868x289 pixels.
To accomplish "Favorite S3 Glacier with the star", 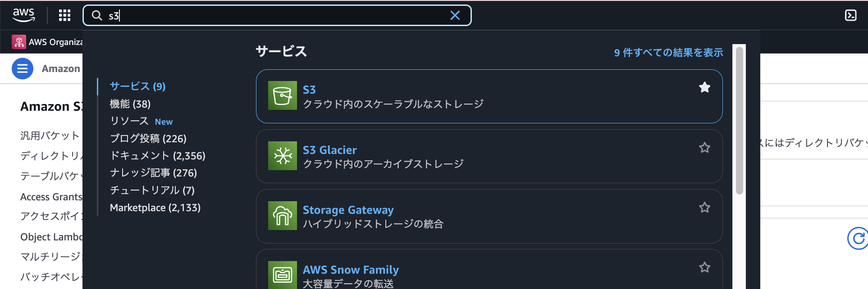I will point(705,148).
